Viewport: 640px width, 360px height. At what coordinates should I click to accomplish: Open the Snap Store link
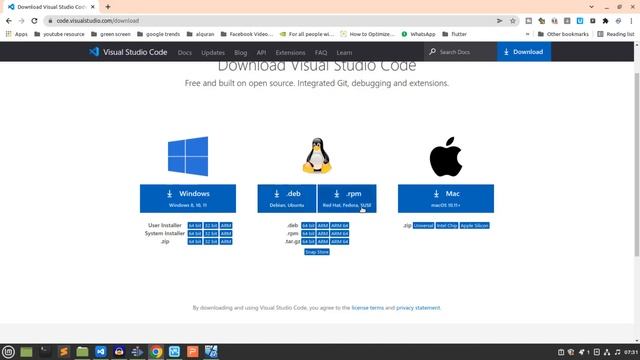point(317,252)
